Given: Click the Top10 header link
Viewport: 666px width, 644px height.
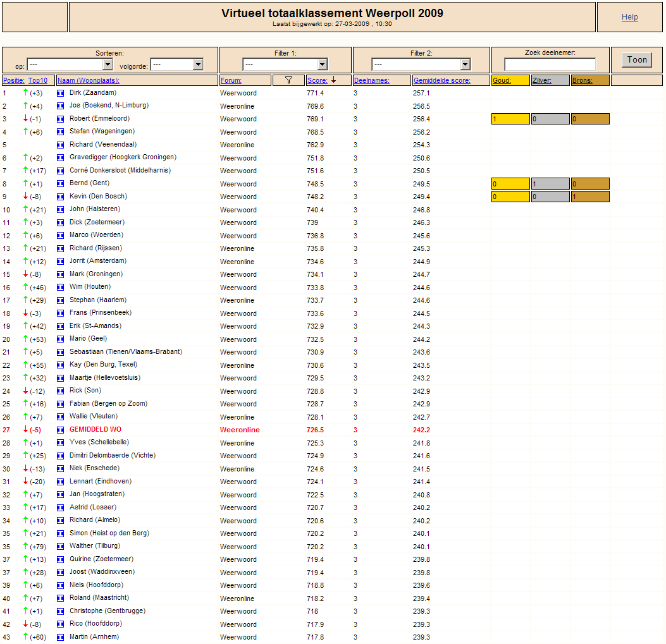Looking at the screenshot, I should coord(38,80).
